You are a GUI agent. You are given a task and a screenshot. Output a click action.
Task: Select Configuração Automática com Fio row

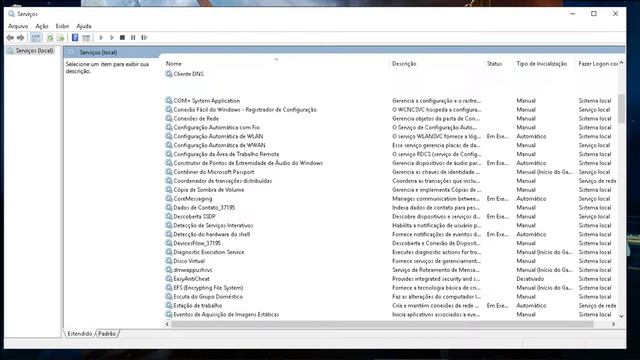point(216,127)
